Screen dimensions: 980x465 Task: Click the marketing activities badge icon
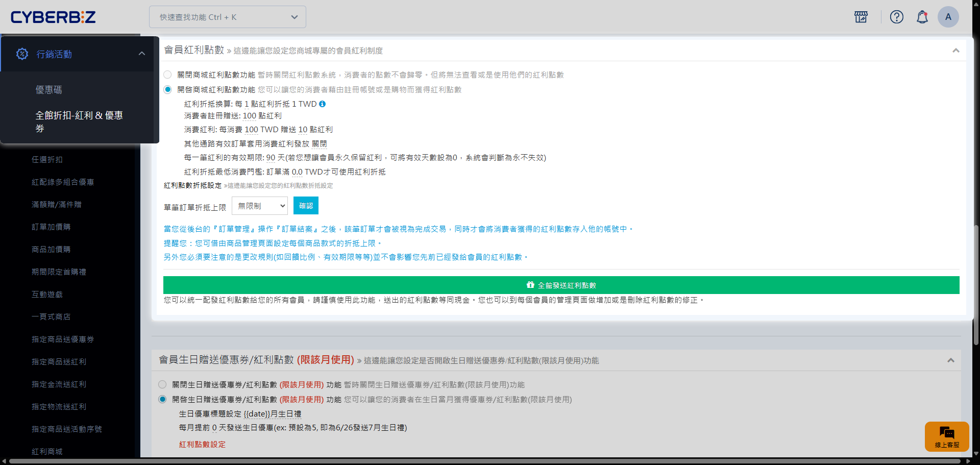click(22, 54)
